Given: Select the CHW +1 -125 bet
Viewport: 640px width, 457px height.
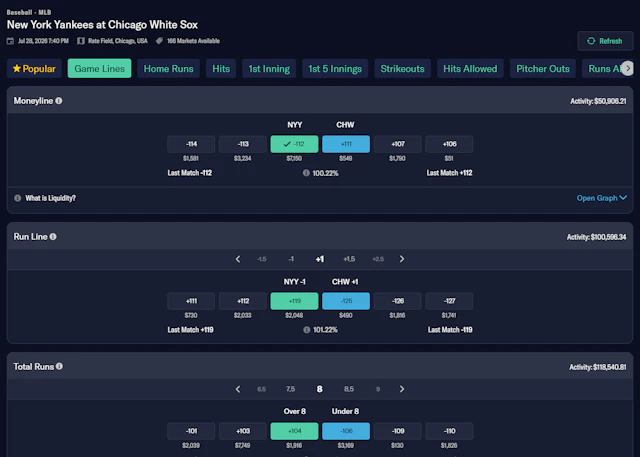Looking at the screenshot, I should 346,301.
